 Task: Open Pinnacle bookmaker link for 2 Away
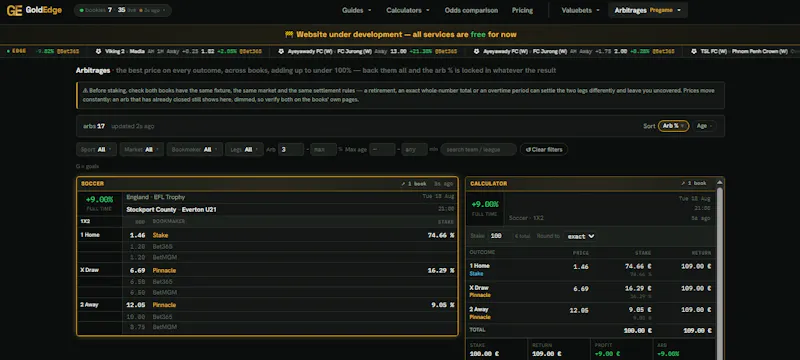[164, 305]
